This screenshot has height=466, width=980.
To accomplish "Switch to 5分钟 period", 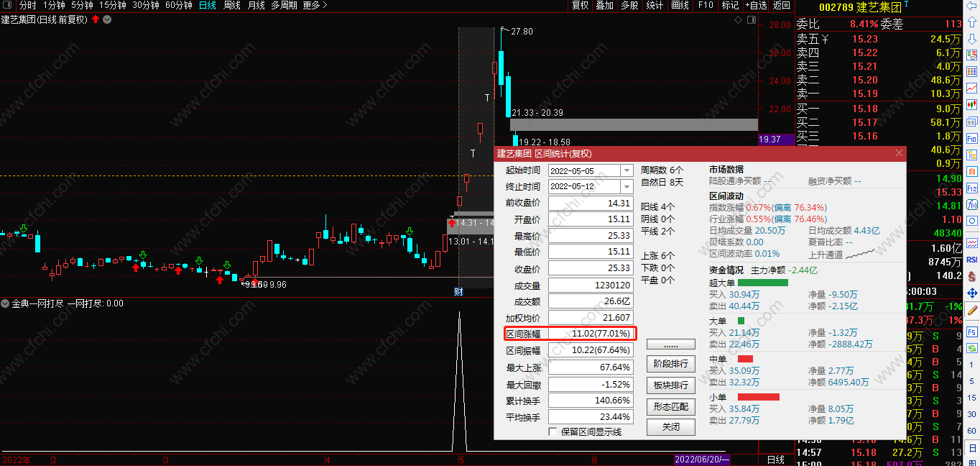I will [x=82, y=5].
